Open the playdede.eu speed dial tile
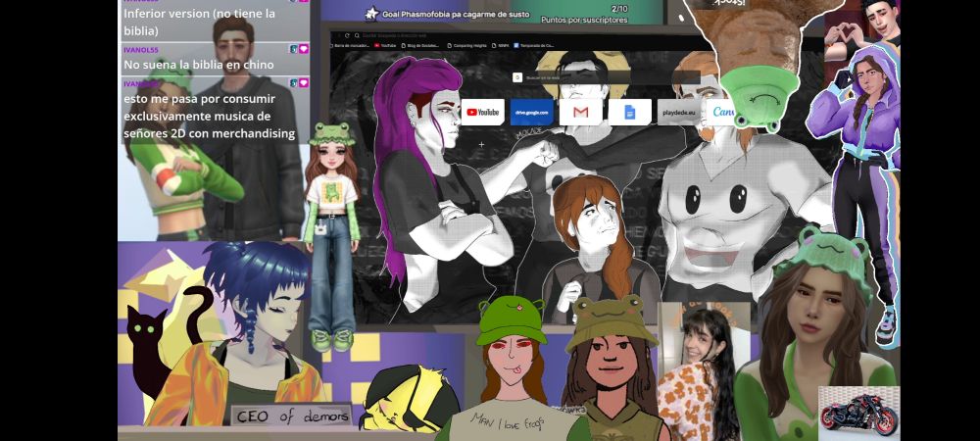Viewport: 980px width, 441px height. (x=679, y=113)
